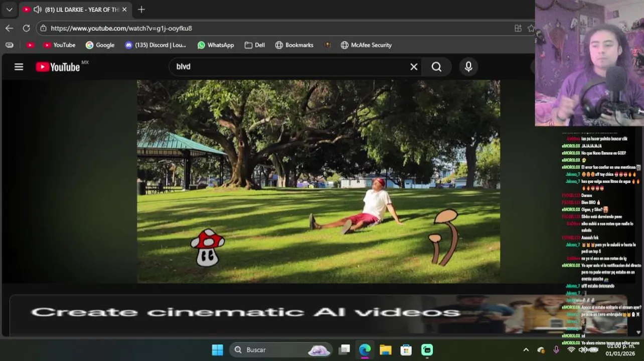Viewport: 644px width, 361px height.
Task: Open Wi-Fi network tray icon
Action: click(x=571, y=349)
